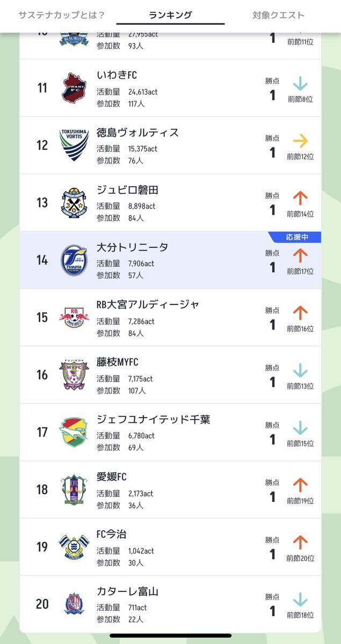The height and width of the screenshot is (644, 341).
Task: Tap the 大分トリニータ club crest
Action: pos(74,260)
